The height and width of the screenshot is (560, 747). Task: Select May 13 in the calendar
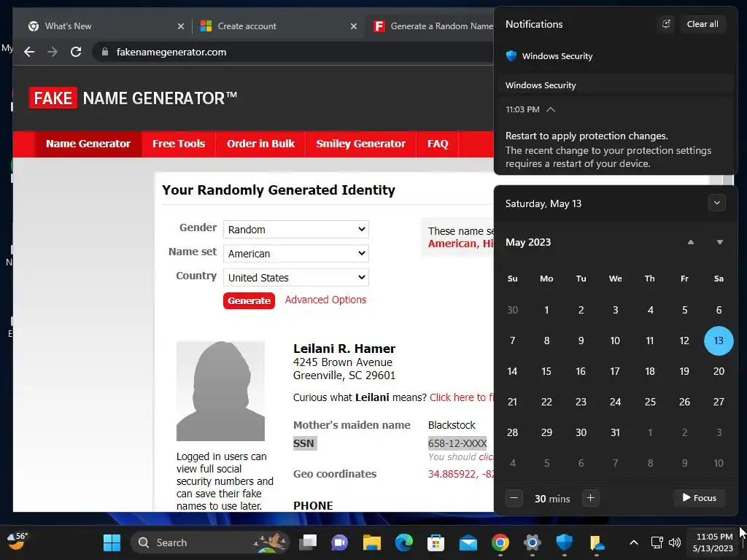coord(719,341)
